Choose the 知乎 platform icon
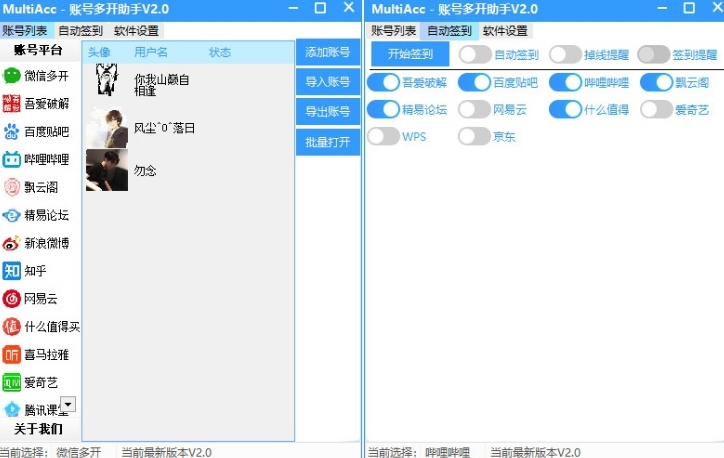The image size is (724, 458). click(12, 271)
